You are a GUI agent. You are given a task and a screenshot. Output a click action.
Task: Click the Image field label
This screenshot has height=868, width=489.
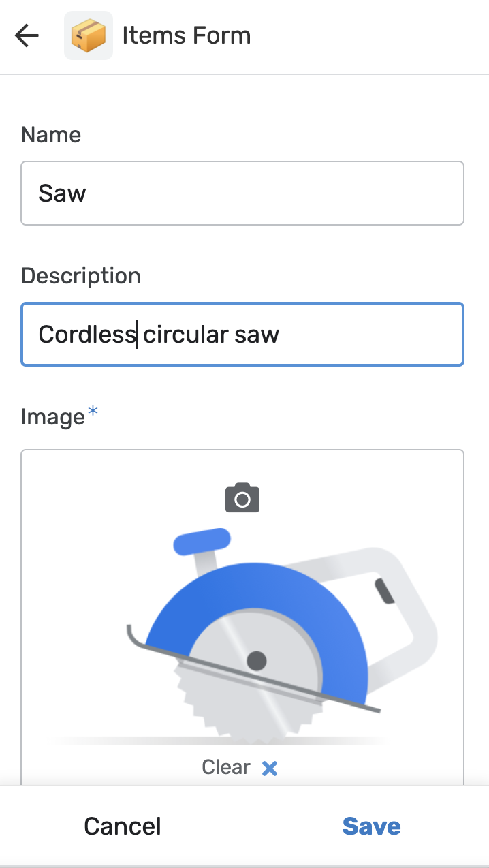pyautogui.click(x=53, y=416)
